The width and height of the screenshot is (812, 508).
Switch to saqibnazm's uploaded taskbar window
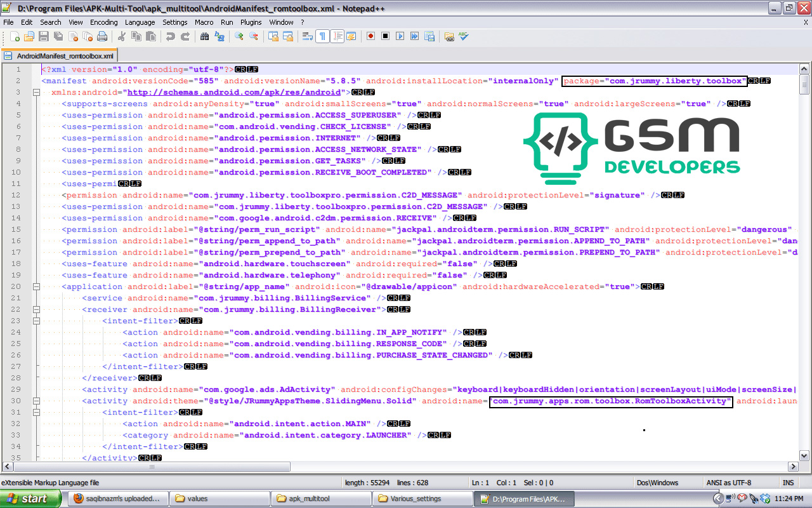pyautogui.click(x=118, y=498)
